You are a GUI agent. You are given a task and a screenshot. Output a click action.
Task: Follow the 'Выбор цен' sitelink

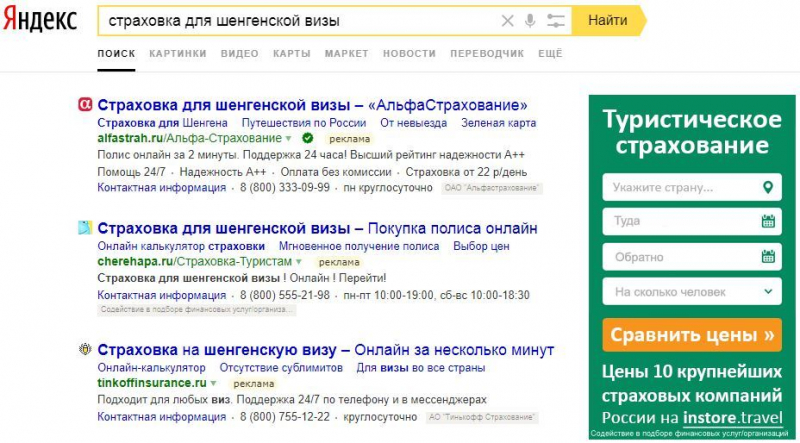[481, 246]
